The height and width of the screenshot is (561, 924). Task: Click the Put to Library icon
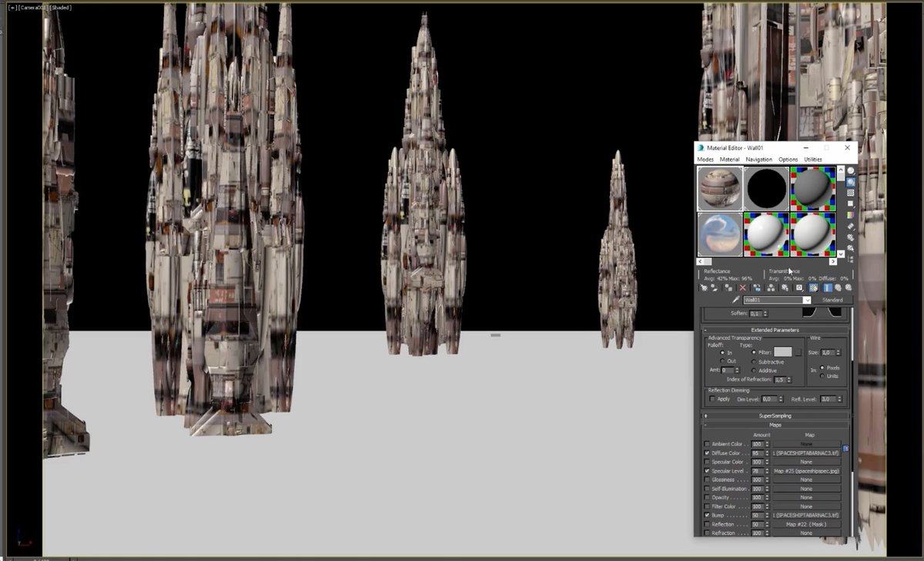tap(785, 287)
